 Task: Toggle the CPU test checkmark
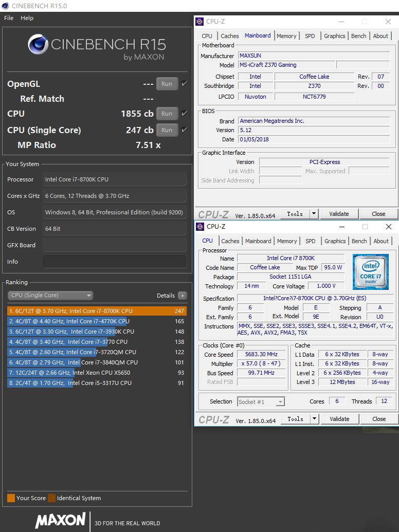[184, 114]
